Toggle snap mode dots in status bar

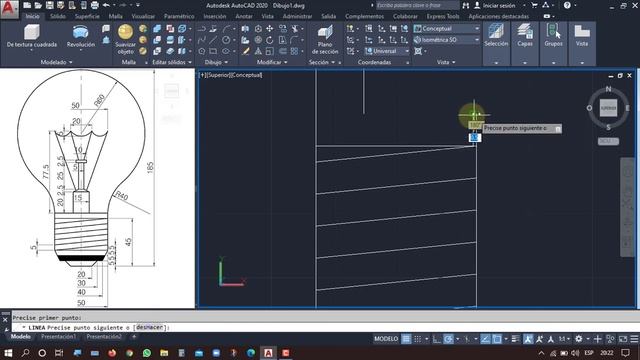coord(418,339)
